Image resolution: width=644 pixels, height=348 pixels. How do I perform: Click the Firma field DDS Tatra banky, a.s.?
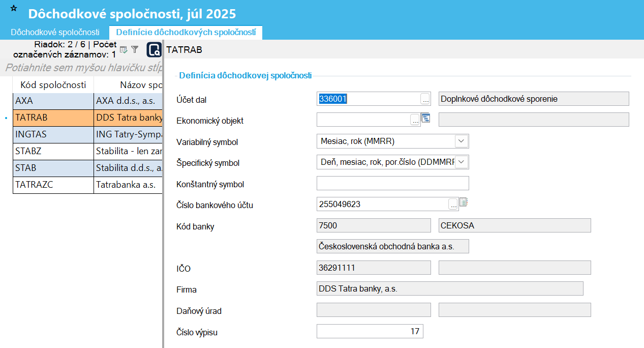coord(450,288)
